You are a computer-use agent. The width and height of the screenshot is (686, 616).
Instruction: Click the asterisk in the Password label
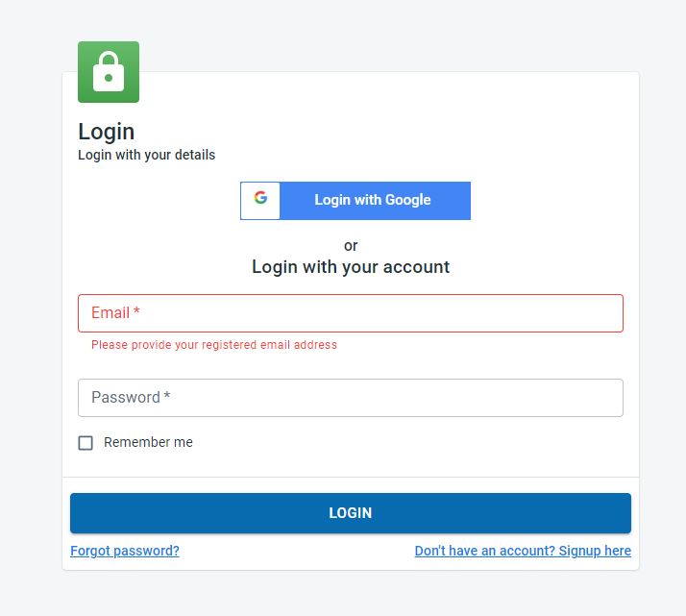[167, 397]
